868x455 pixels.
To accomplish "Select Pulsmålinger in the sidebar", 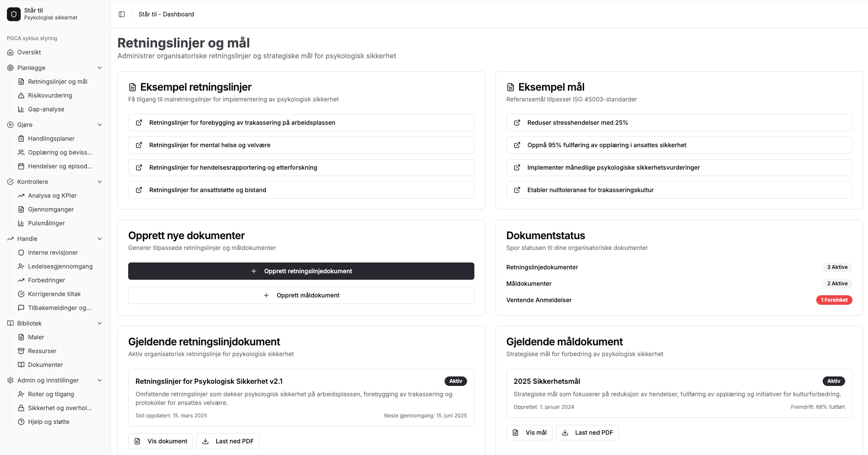I will pos(46,223).
